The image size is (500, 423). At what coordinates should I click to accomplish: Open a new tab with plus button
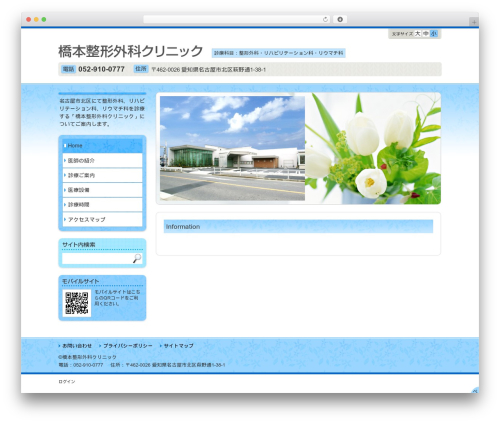[474, 22]
